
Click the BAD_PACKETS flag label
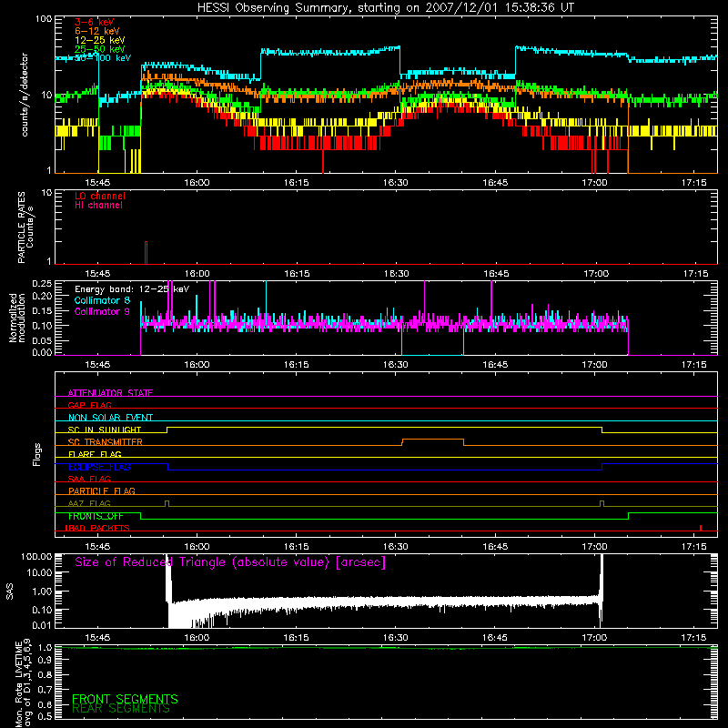97,528
